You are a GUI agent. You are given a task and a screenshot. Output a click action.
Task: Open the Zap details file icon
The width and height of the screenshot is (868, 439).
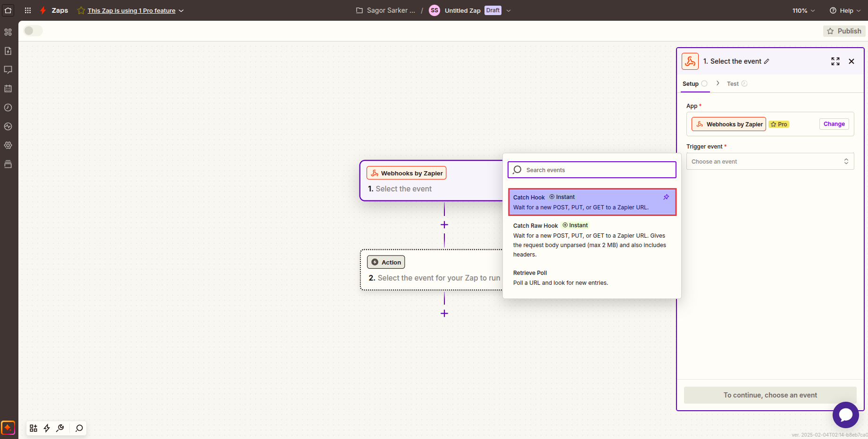click(x=8, y=51)
